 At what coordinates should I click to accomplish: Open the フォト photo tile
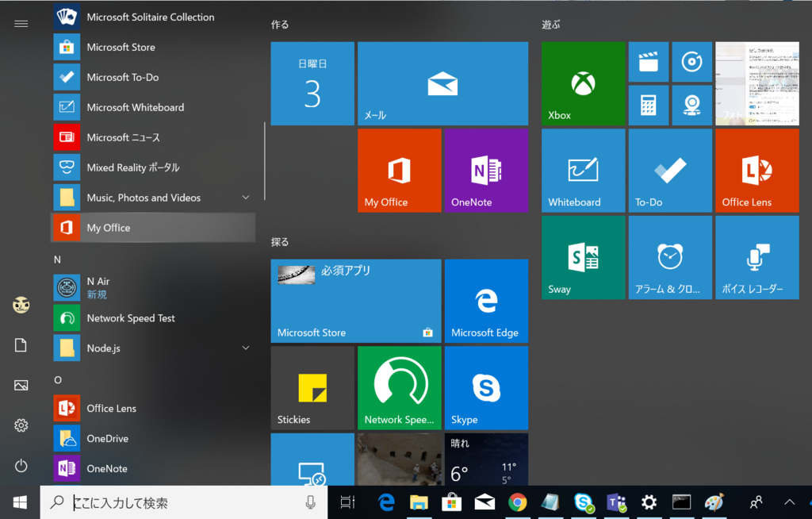757,83
